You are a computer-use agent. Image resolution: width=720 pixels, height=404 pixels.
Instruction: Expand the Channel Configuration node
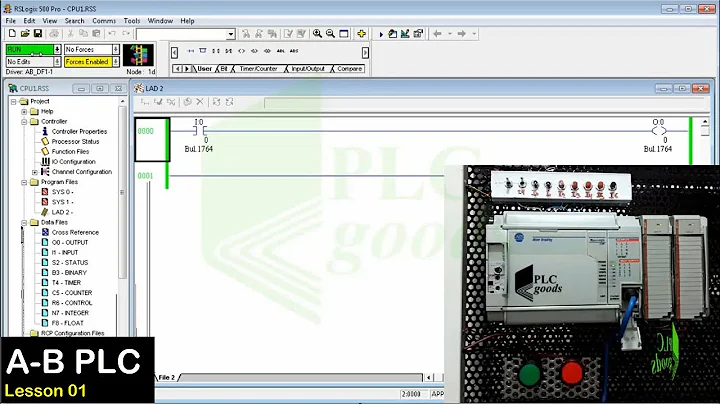click(x=35, y=172)
